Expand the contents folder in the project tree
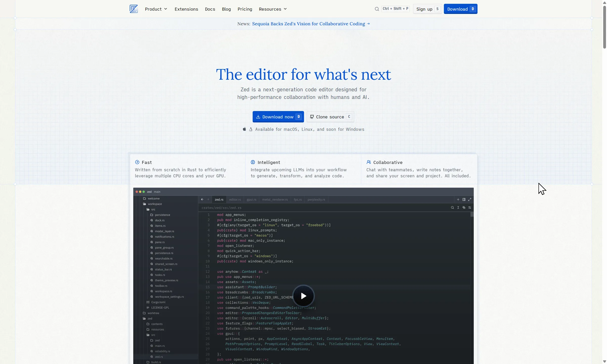The width and height of the screenshot is (607, 364). [x=155, y=324]
